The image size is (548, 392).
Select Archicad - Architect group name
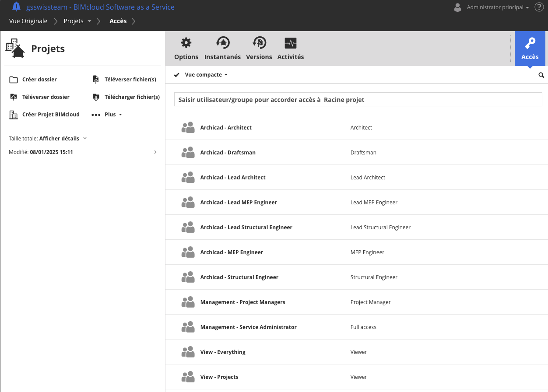pos(226,128)
